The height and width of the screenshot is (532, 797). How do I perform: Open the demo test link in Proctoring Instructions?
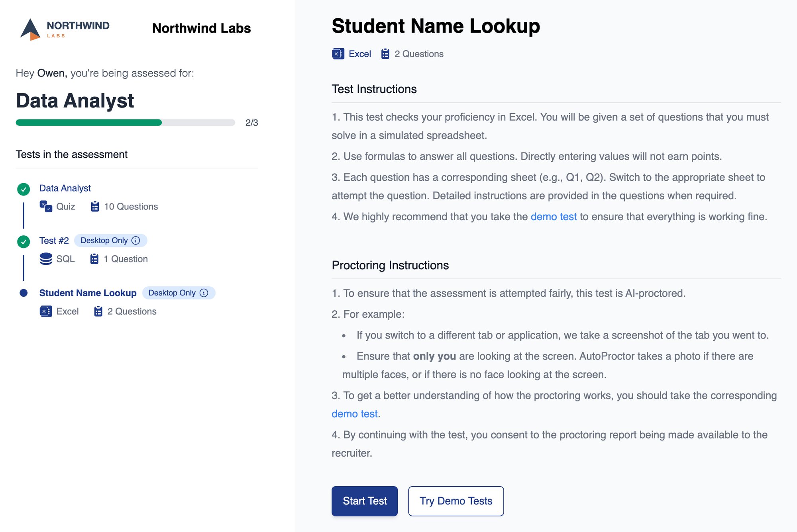click(355, 414)
